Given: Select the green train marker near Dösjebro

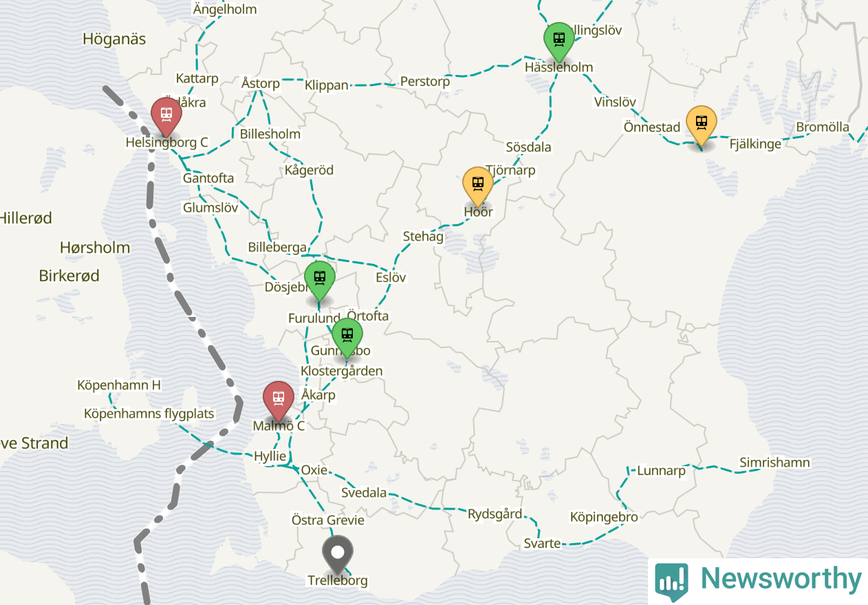Looking at the screenshot, I should click(x=319, y=280).
